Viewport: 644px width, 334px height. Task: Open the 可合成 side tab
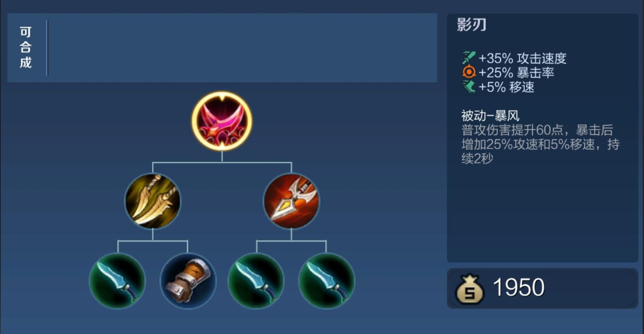pyautogui.click(x=26, y=48)
